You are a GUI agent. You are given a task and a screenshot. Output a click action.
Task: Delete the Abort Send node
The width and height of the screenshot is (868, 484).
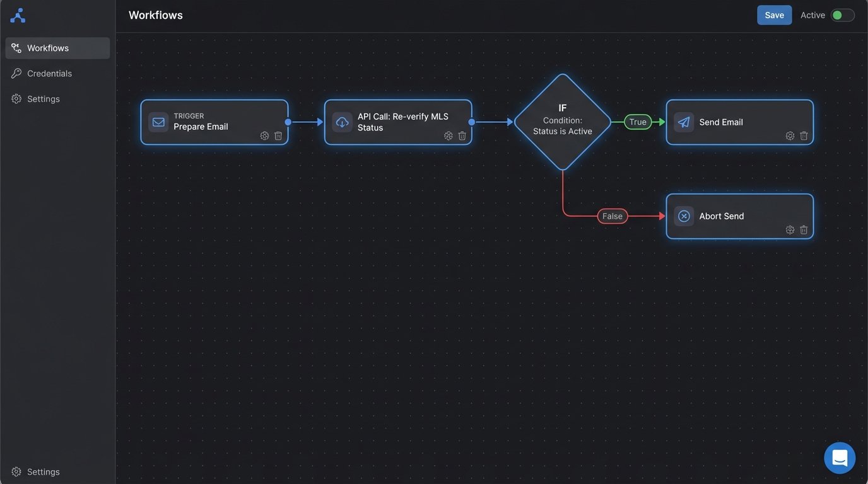pyautogui.click(x=804, y=230)
